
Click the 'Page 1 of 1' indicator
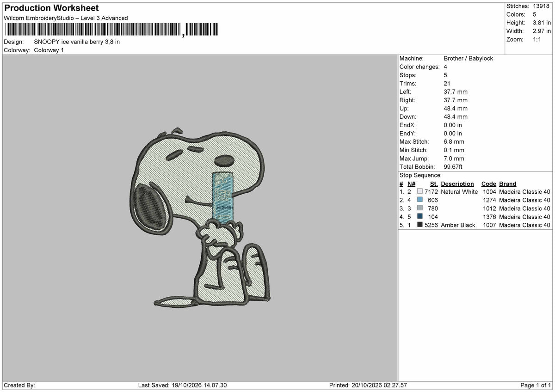click(536, 385)
